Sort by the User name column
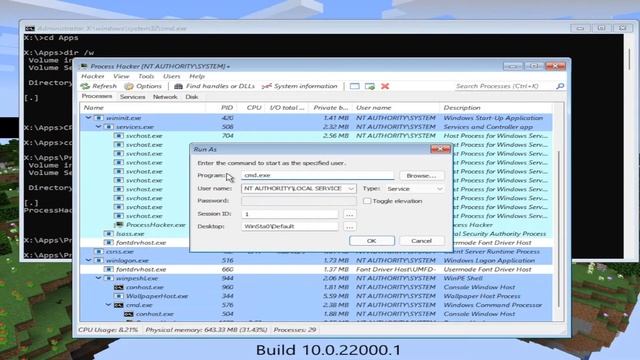 396,108
